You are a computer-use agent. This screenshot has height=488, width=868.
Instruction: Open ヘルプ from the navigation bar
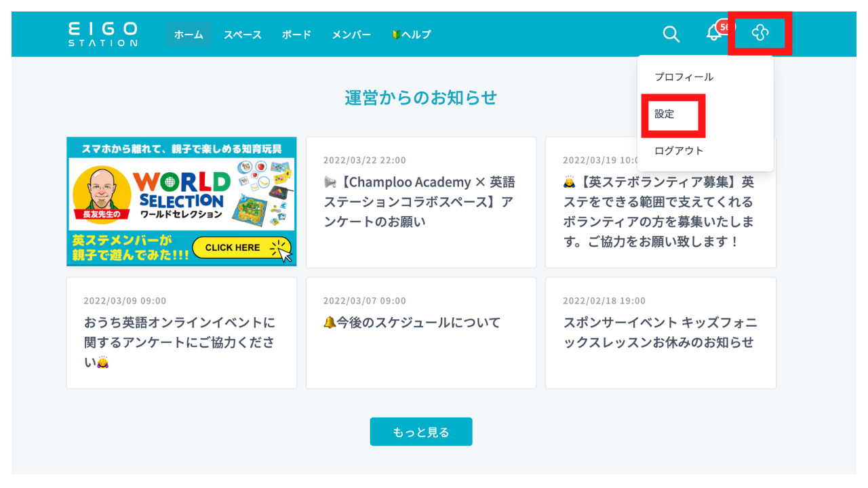(409, 34)
